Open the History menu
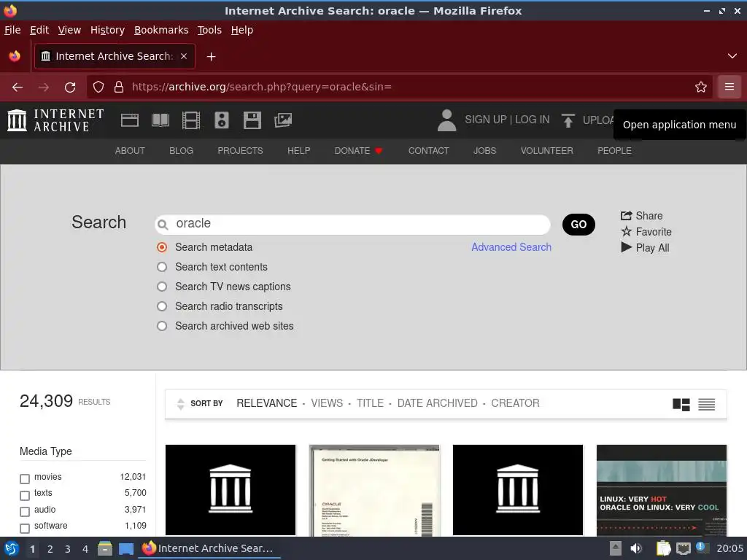Viewport: 747px width, 560px height. click(107, 30)
